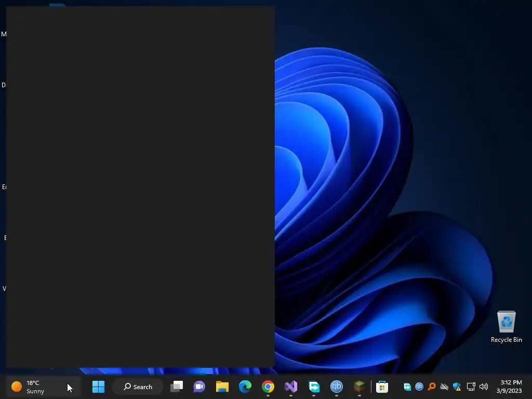
Task: Click the teal arrow icon in system tray
Action: click(407, 387)
